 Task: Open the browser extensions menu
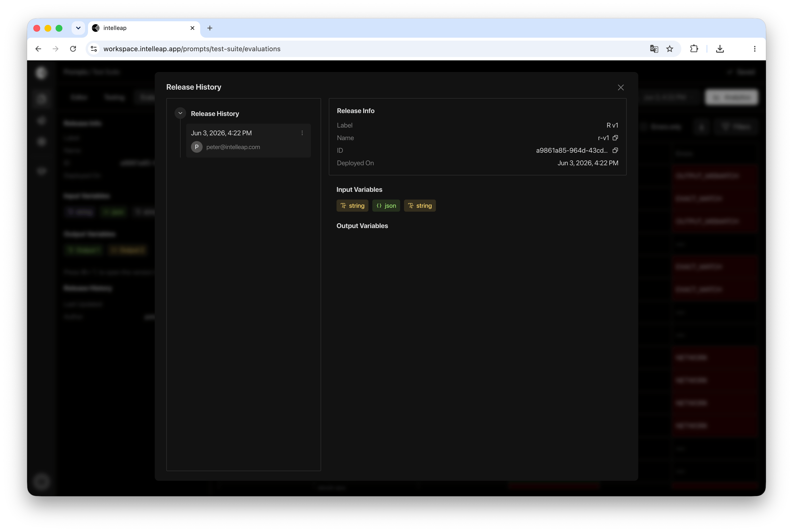coord(694,49)
